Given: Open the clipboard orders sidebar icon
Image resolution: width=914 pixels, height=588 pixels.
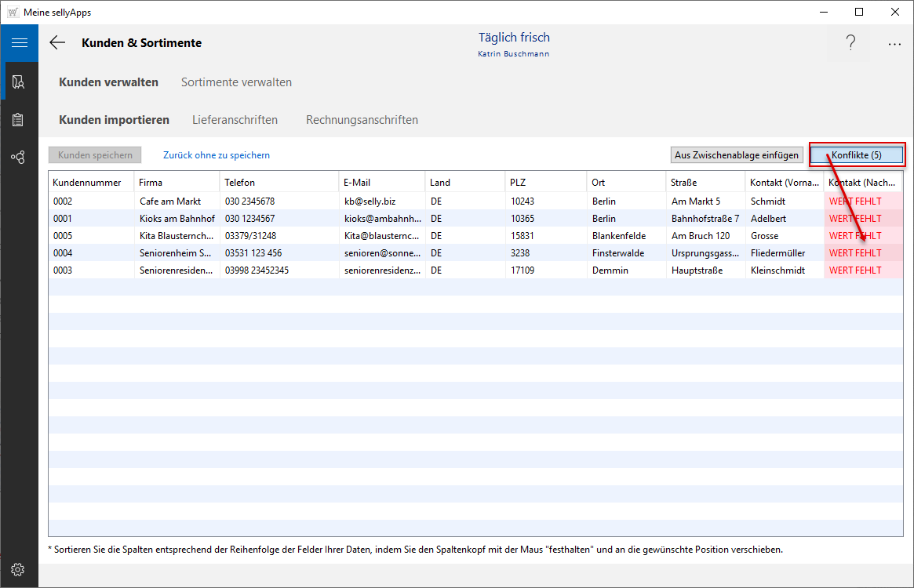Looking at the screenshot, I should (19, 120).
